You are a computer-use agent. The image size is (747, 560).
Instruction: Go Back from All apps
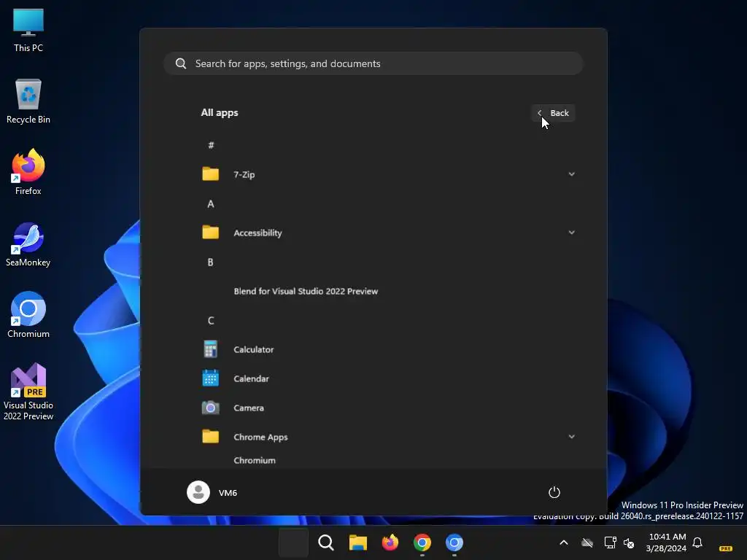tap(553, 113)
